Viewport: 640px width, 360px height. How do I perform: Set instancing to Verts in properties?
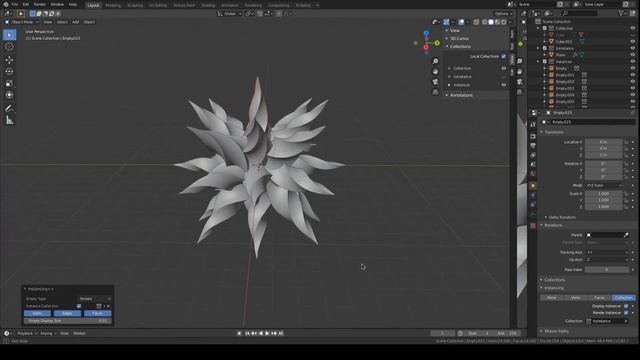[x=576, y=298]
